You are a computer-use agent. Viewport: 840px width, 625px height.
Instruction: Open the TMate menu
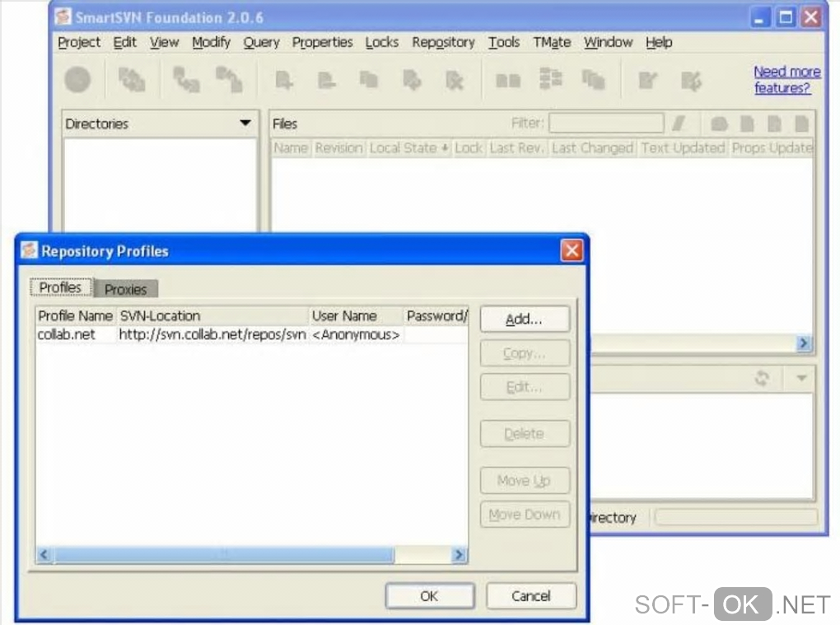click(552, 42)
